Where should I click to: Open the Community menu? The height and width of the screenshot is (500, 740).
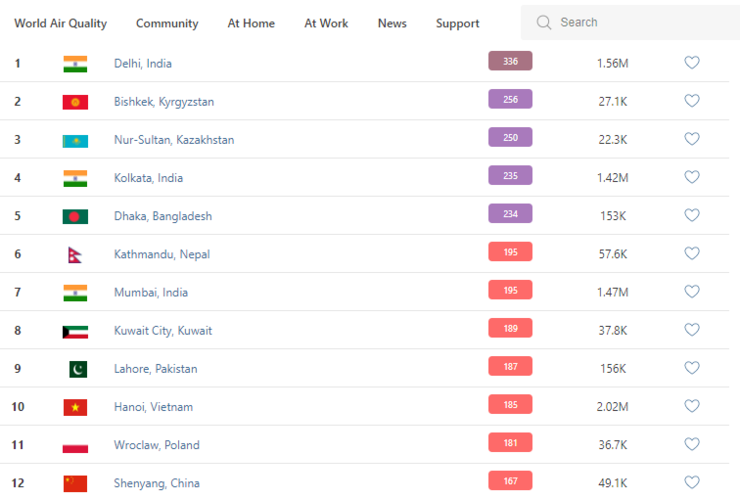[x=167, y=23]
